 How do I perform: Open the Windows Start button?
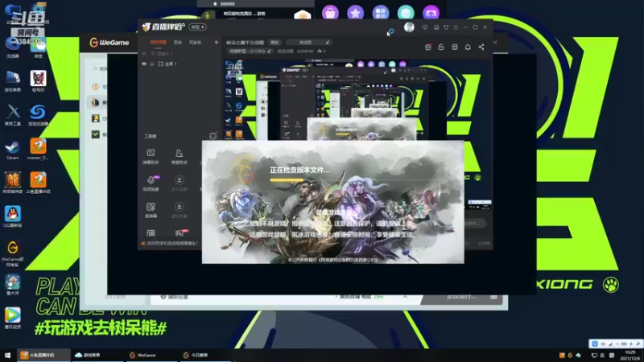[7, 356]
